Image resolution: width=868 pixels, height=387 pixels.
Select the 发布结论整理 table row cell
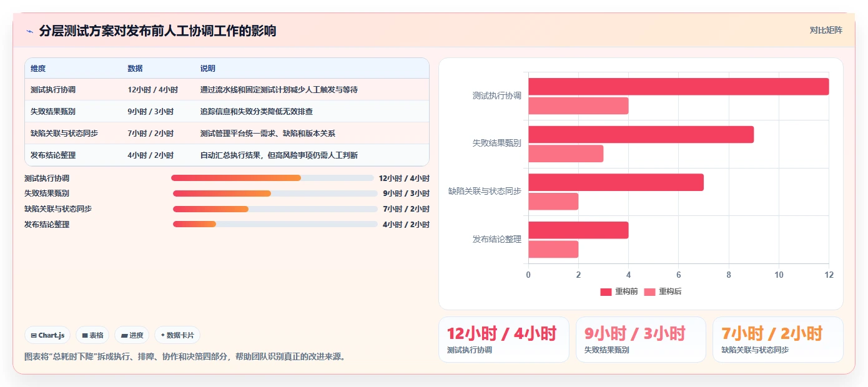53,155
